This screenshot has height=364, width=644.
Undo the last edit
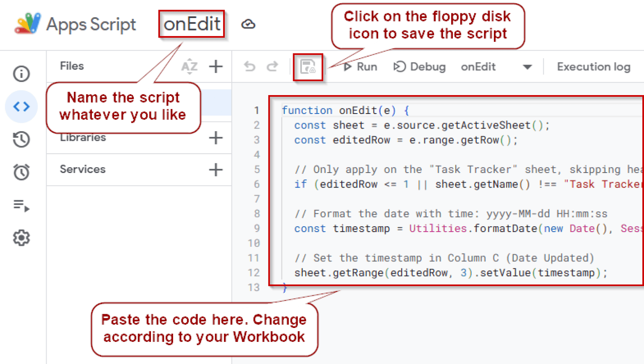pyautogui.click(x=250, y=67)
